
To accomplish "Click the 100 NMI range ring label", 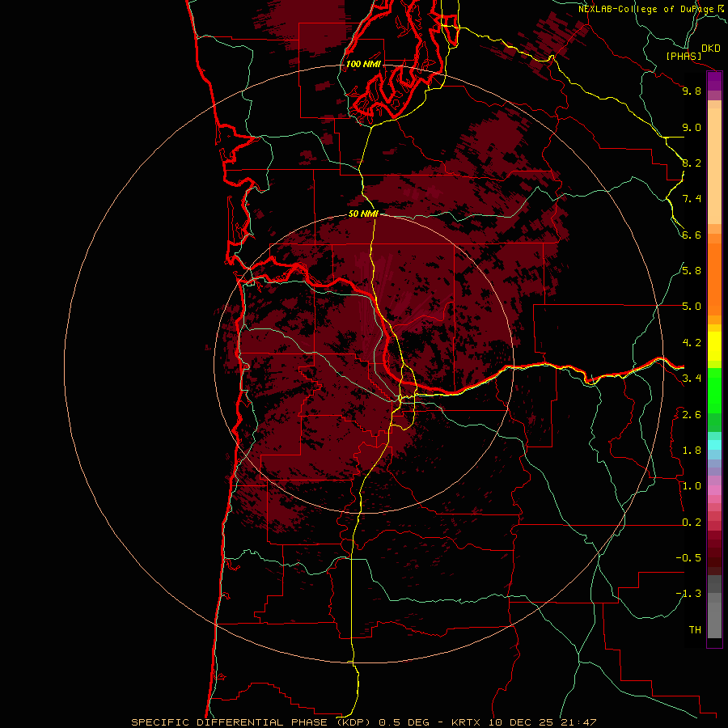I will point(363,64).
